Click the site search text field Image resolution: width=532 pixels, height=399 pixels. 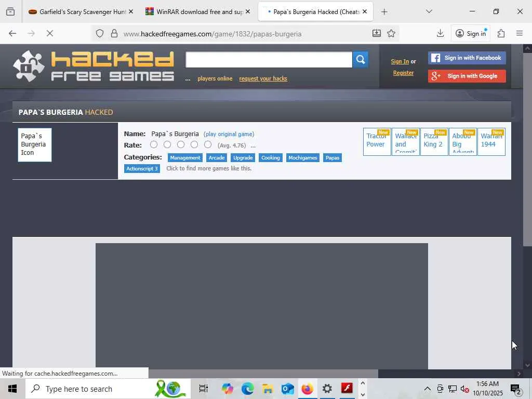(x=269, y=60)
